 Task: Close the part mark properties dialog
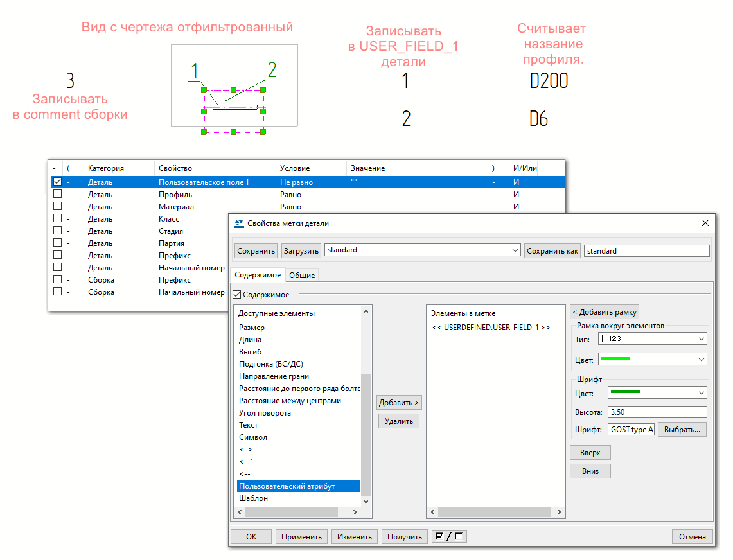click(705, 223)
